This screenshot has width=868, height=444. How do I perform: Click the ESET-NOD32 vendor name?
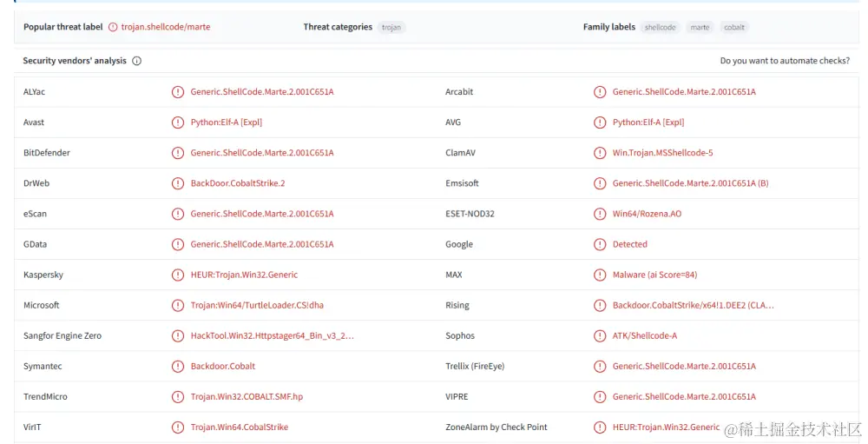(470, 214)
